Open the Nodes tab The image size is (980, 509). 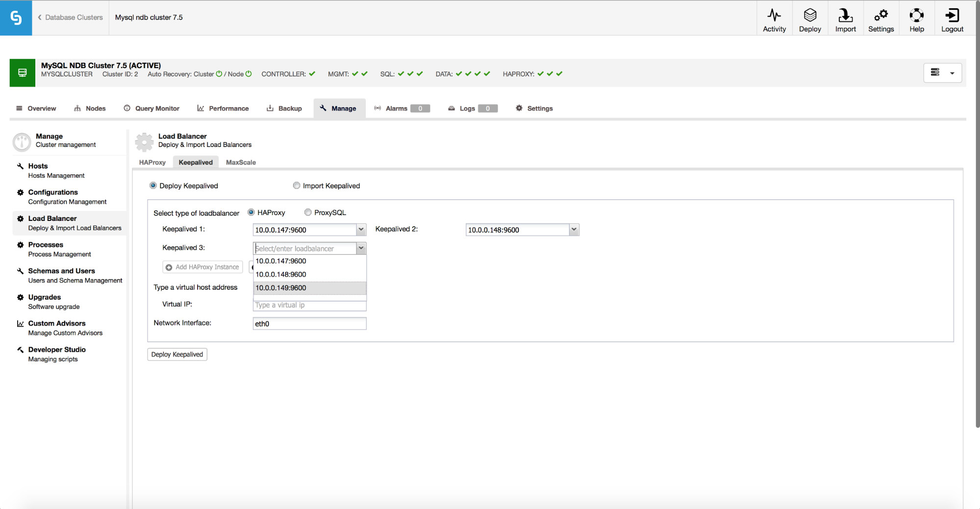tap(90, 108)
